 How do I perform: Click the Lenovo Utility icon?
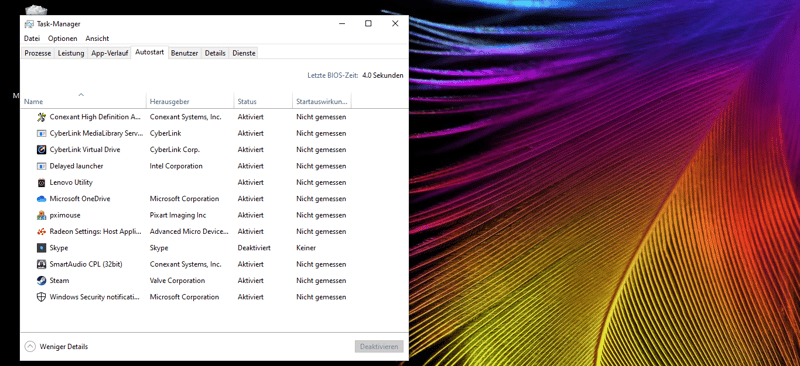click(41, 182)
